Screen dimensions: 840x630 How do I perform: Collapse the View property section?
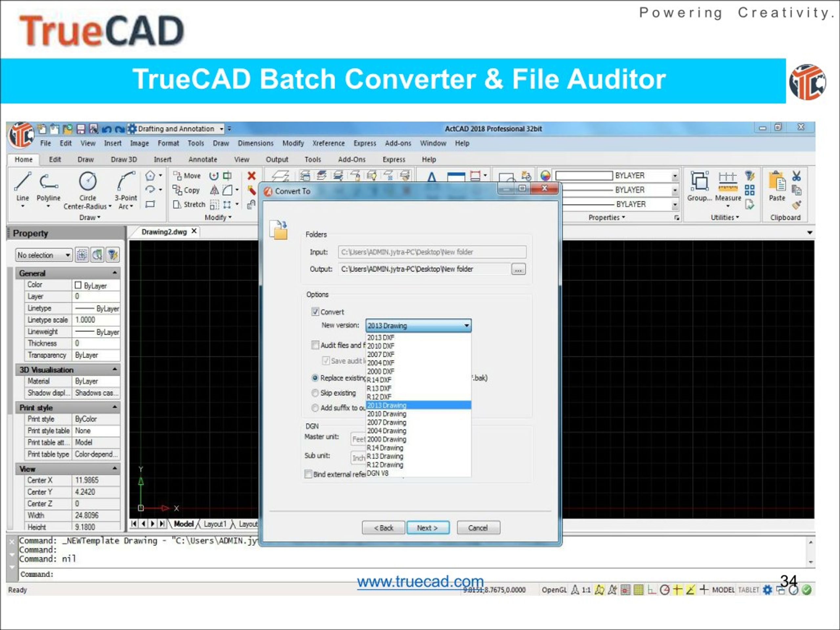[x=115, y=469]
